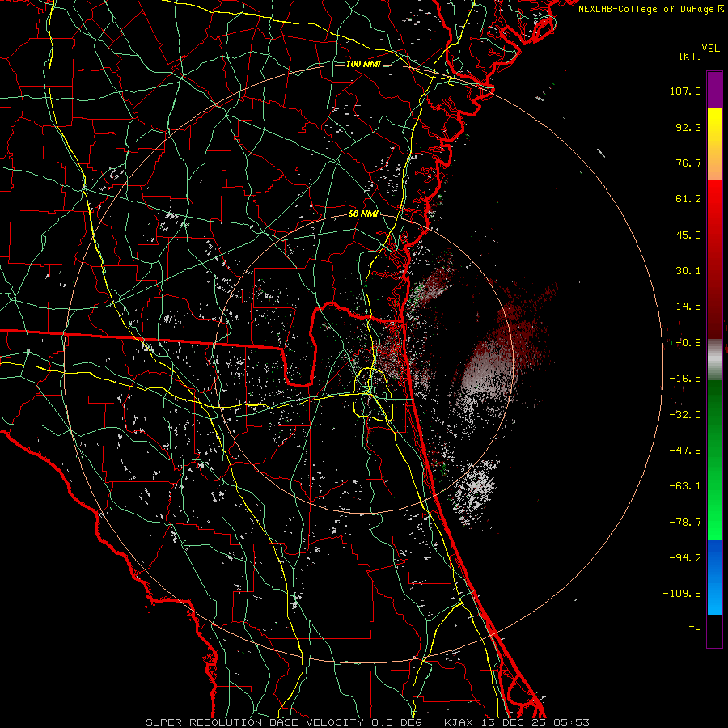728x728 pixels.
Task: Click the -32.0 velocity scale value
Action: [x=685, y=415]
